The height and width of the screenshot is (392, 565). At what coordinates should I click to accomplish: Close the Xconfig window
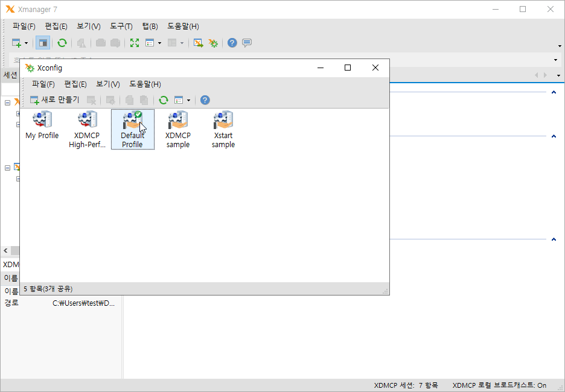(375, 68)
